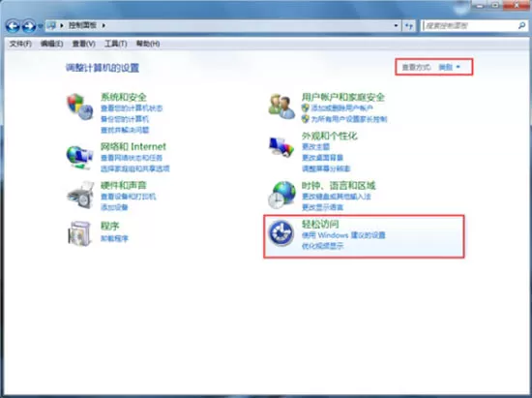Screen dimensions: 532x398
Task: Open the 工具(T) menu
Action: click(116, 44)
